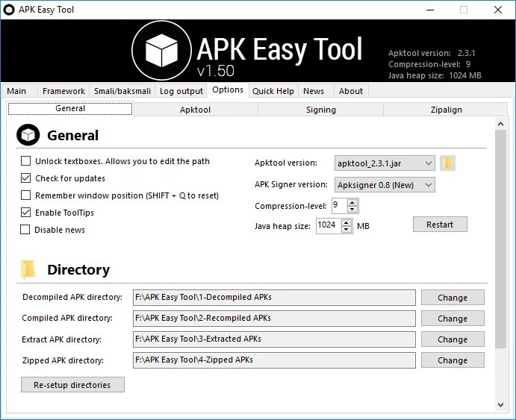
Task: Close the APK Easy Tool window
Action: (498, 10)
